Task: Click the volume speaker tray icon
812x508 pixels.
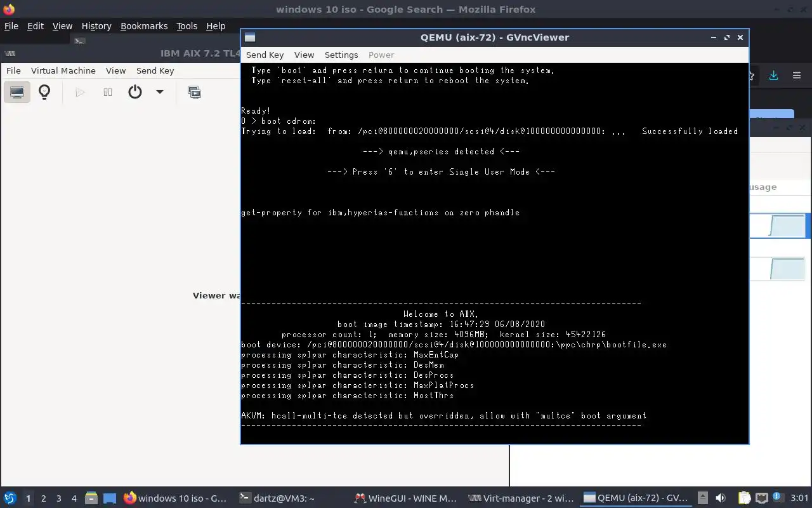Action: tap(721, 498)
